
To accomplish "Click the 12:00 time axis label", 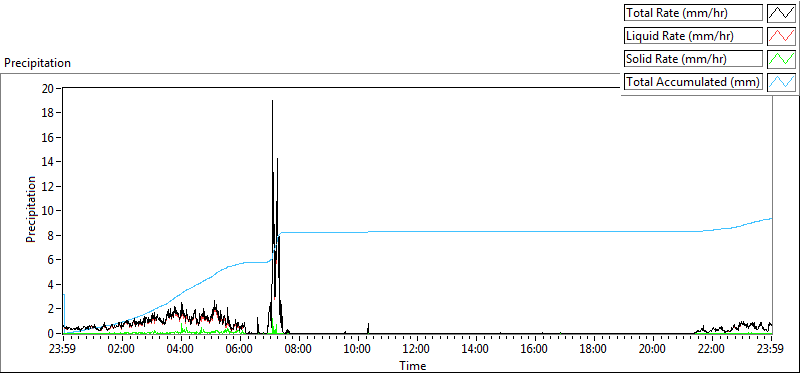I will click(417, 350).
